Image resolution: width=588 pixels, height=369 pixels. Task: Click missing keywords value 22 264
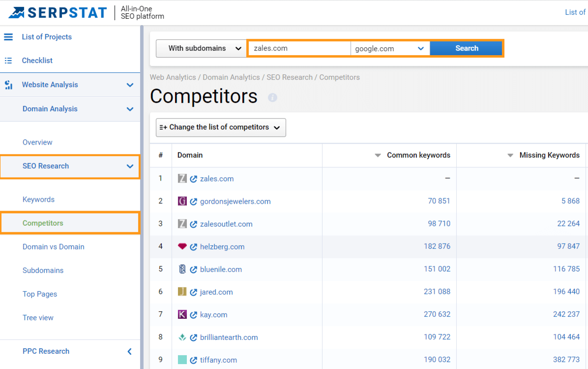(568, 224)
